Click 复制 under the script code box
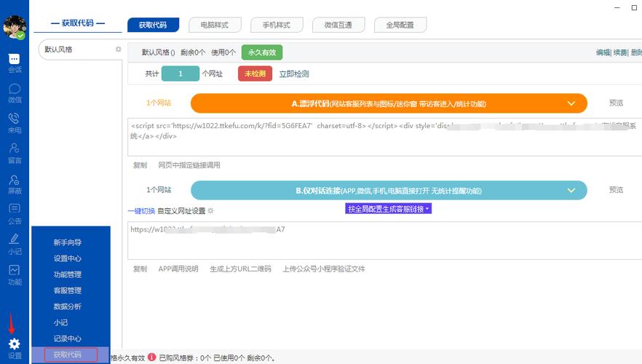This screenshot has width=642, height=364. tap(140, 165)
